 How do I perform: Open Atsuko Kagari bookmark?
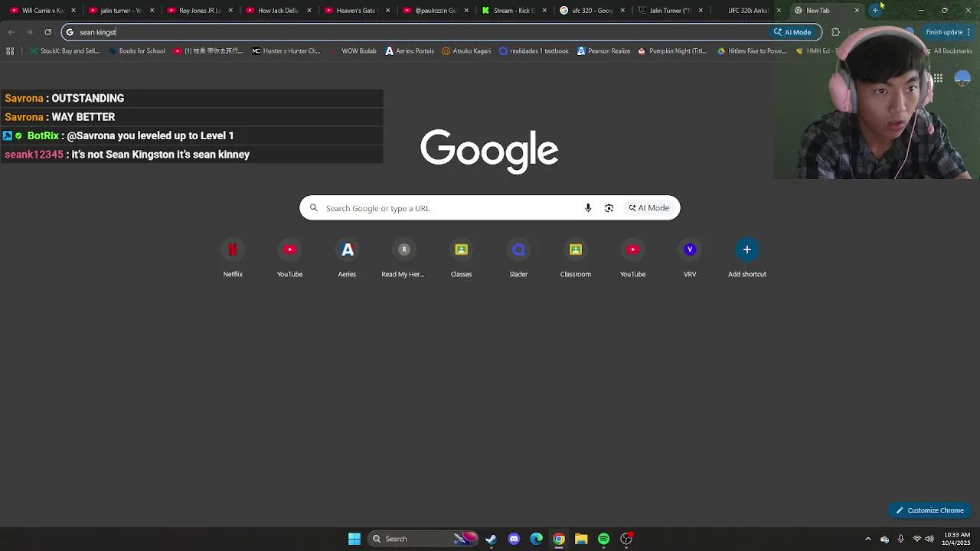pos(466,51)
